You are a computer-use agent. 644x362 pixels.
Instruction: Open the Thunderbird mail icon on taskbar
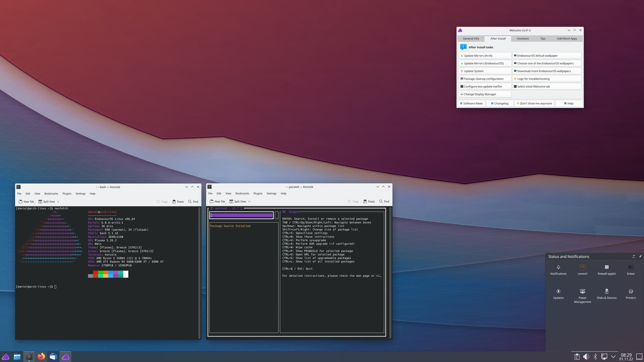click(x=53, y=357)
